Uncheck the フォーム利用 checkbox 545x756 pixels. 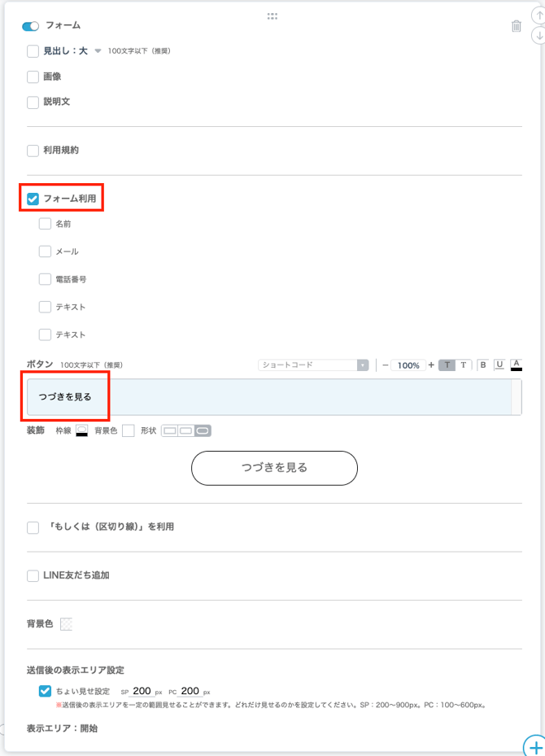click(x=33, y=199)
